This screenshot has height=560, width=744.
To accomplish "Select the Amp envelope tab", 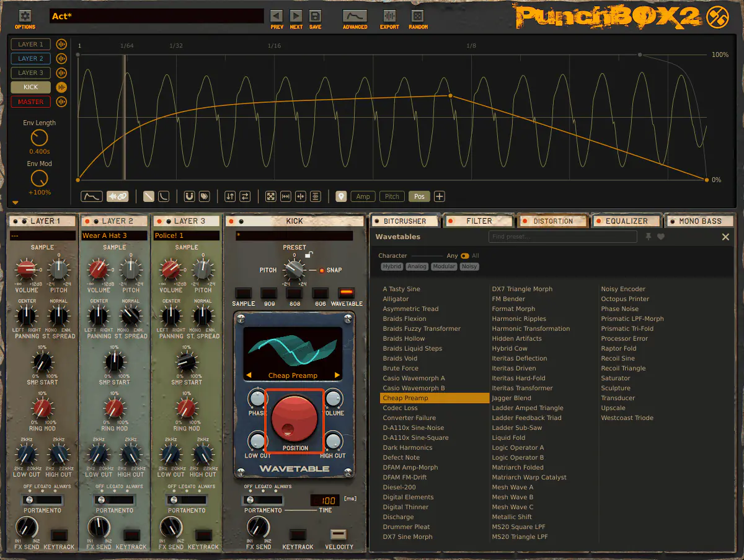I will coord(363,196).
